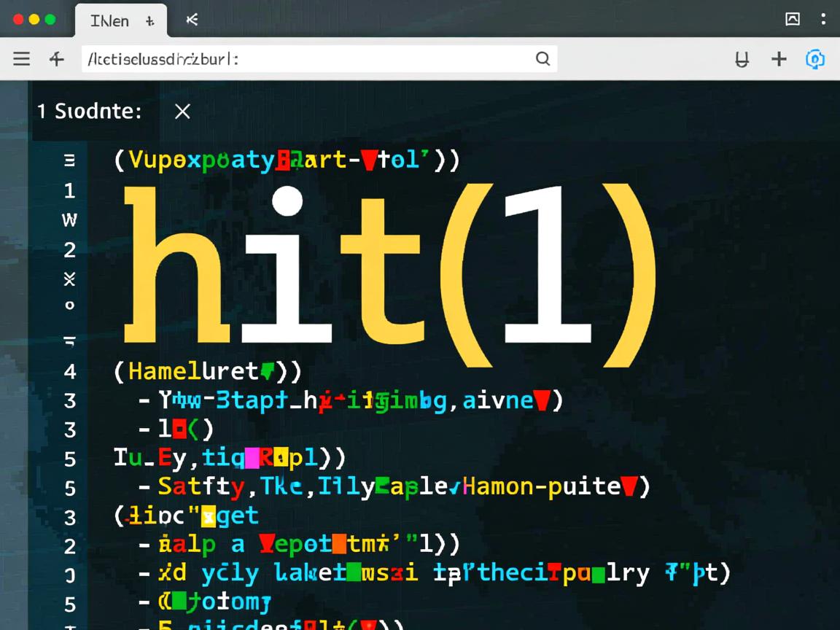Toggle the x marker in the line gutter

pos(70,279)
